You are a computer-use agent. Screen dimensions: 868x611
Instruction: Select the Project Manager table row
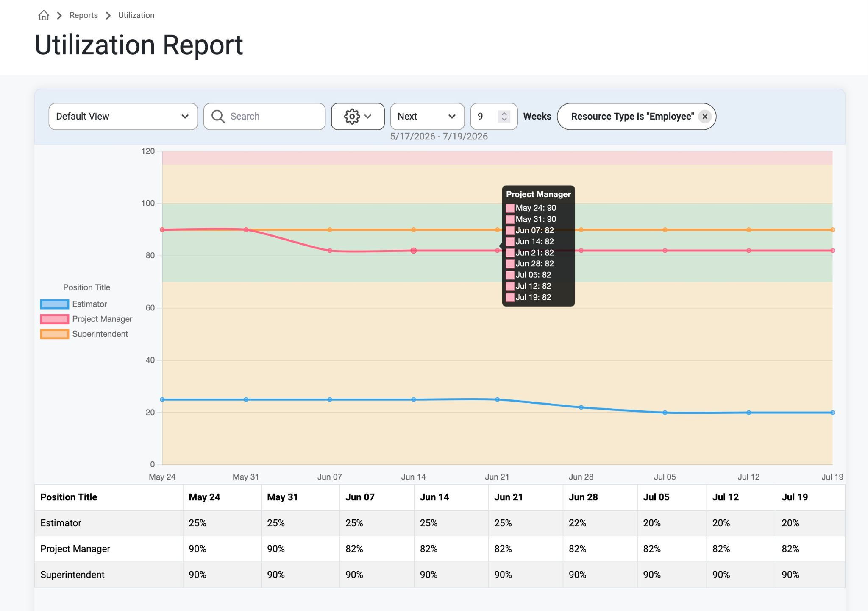click(x=440, y=549)
